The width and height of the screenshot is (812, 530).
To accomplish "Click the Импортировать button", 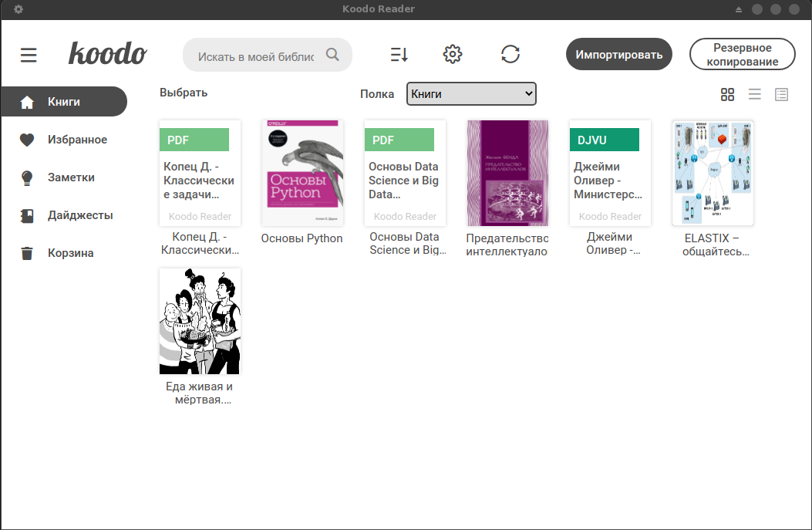I will click(x=618, y=55).
